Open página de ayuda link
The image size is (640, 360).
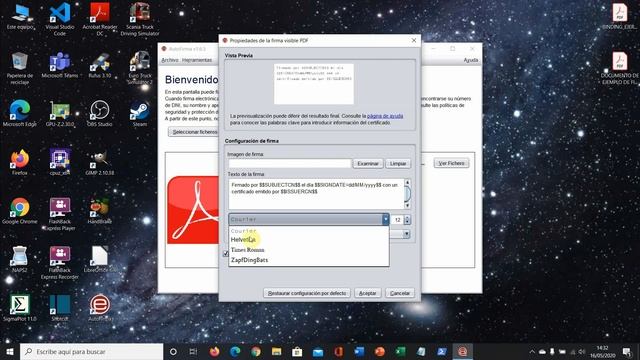pyautogui.click(x=385, y=116)
